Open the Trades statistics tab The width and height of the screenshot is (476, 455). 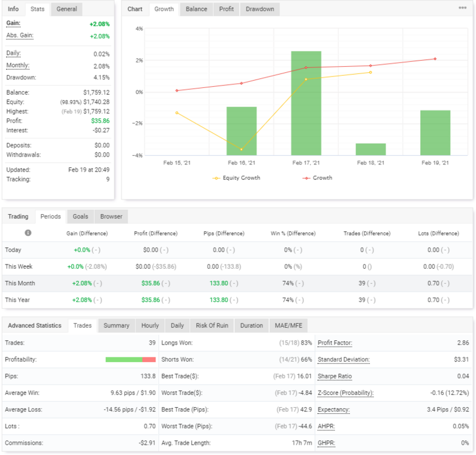83,325
